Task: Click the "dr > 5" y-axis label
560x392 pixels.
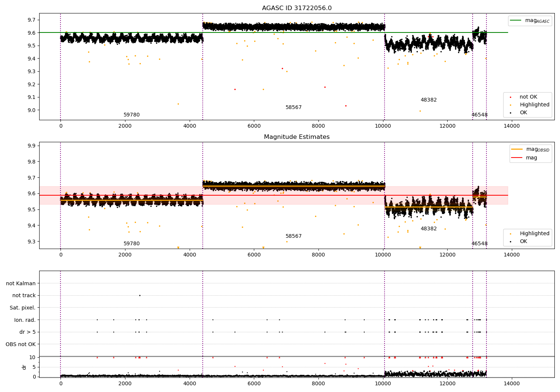Action: [x=28, y=332]
